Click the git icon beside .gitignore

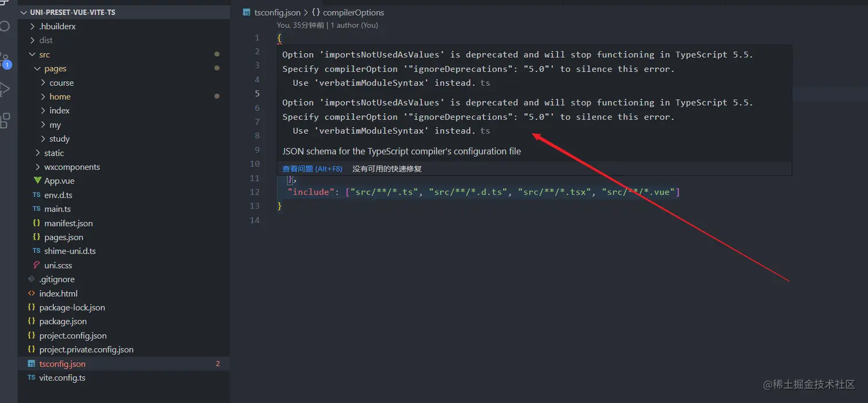pyautogui.click(x=32, y=279)
